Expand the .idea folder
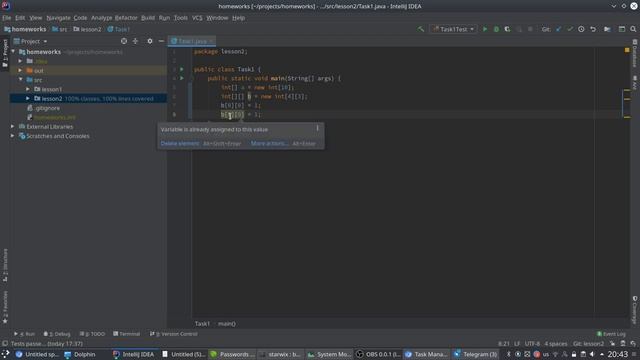Image resolution: width=640 pixels, height=360 pixels. coord(20,61)
